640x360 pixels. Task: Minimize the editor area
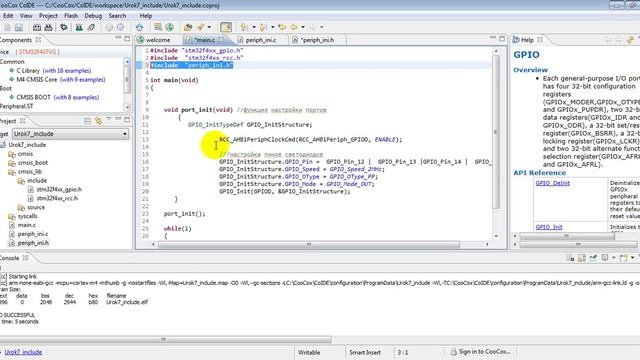(x=493, y=38)
